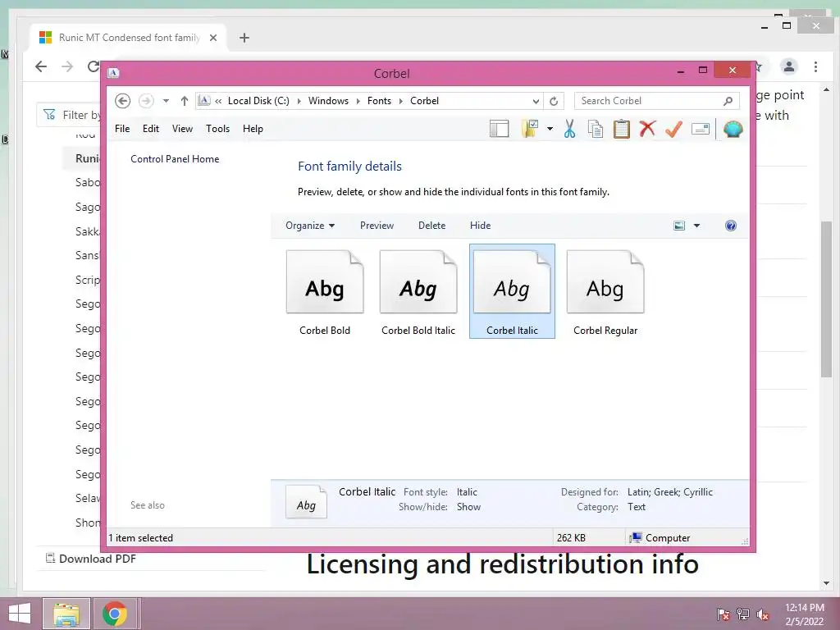Open the File menu

tap(122, 129)
